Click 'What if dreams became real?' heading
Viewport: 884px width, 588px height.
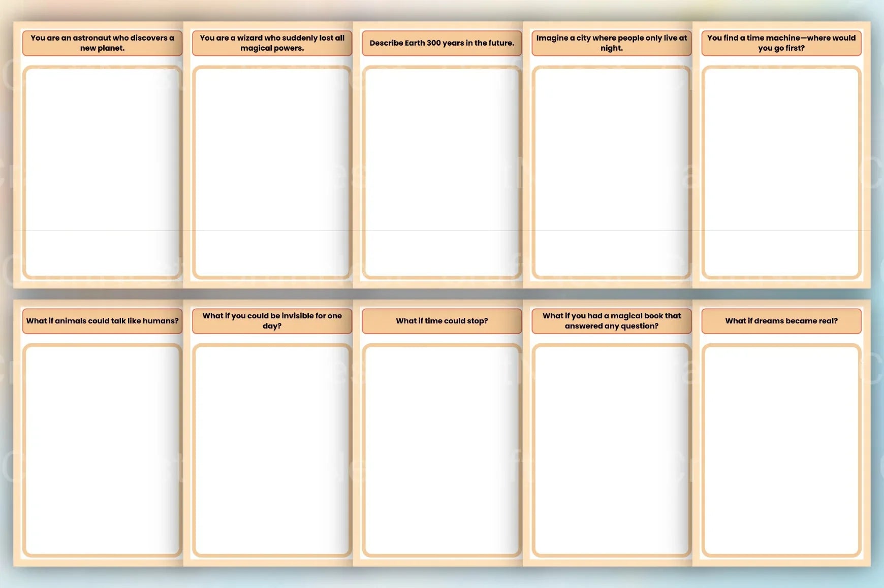[781, 321]
